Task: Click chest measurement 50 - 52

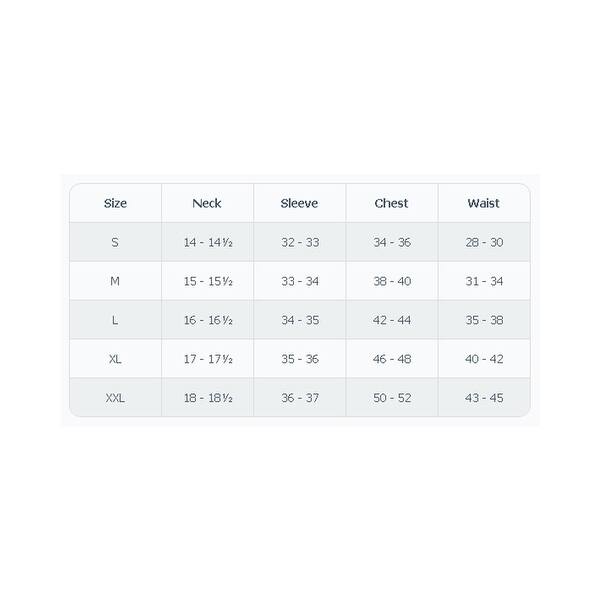Action: [x=392, y=398]
